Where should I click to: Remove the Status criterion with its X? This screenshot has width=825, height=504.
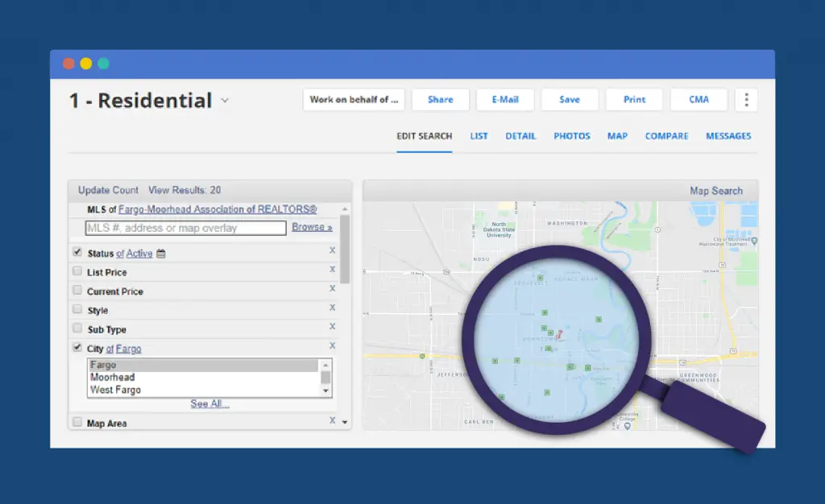point(332,250)
